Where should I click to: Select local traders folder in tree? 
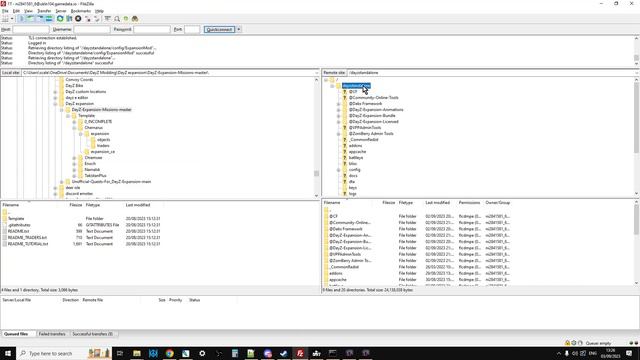pos(103,146)
